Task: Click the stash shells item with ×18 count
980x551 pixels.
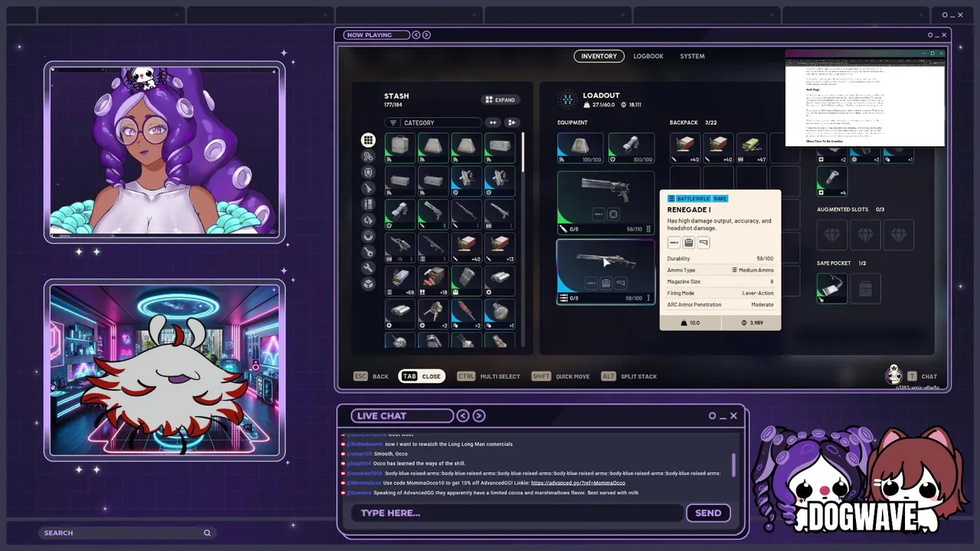Action: (x=433, y=280)
